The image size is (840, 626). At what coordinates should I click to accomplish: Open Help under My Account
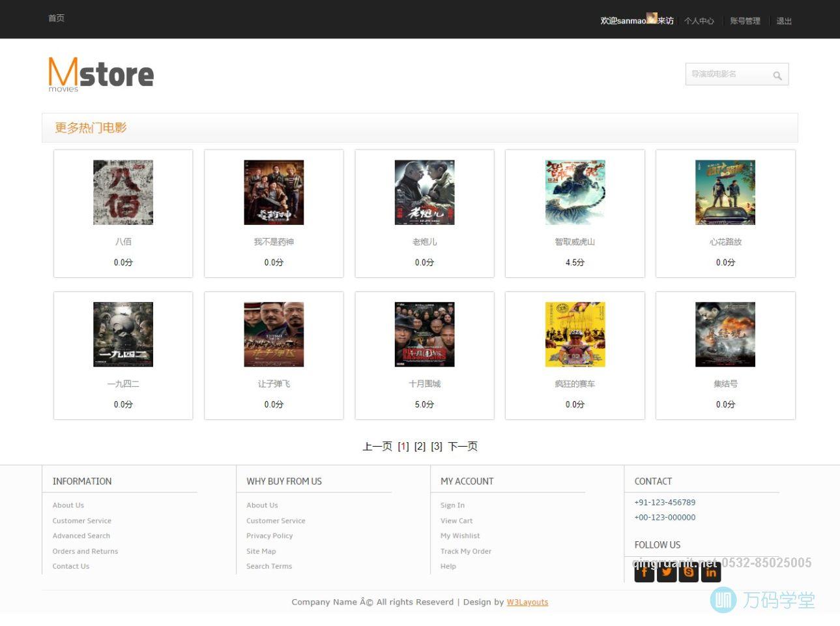coord(448,567)
